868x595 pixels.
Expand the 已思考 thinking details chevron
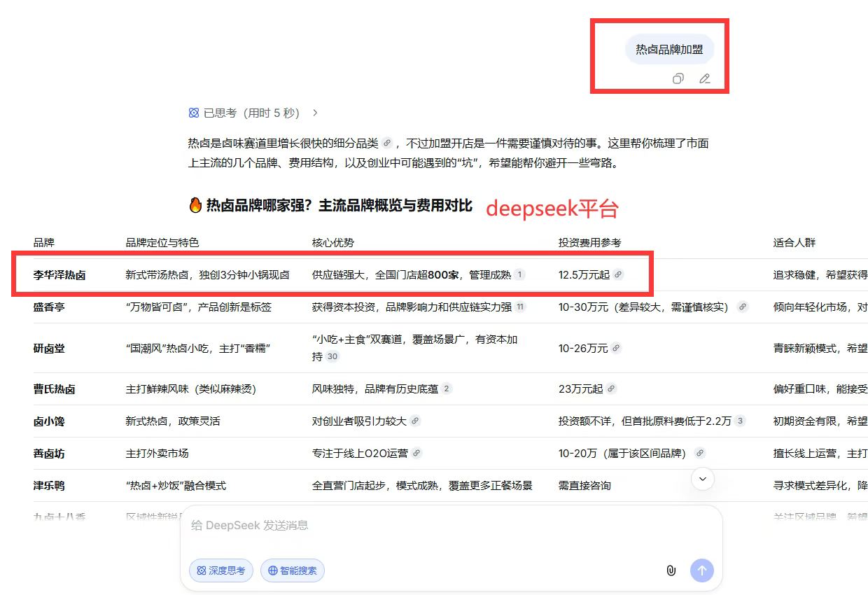click(x=315, y=113)
